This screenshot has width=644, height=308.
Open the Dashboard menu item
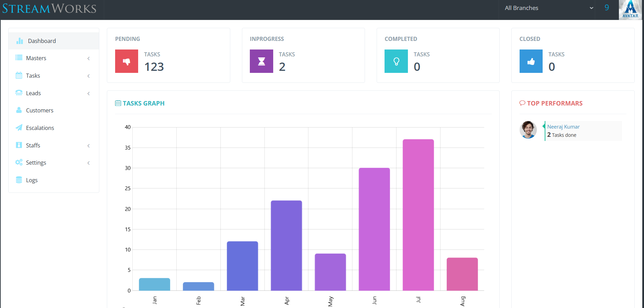click(42, 41)
